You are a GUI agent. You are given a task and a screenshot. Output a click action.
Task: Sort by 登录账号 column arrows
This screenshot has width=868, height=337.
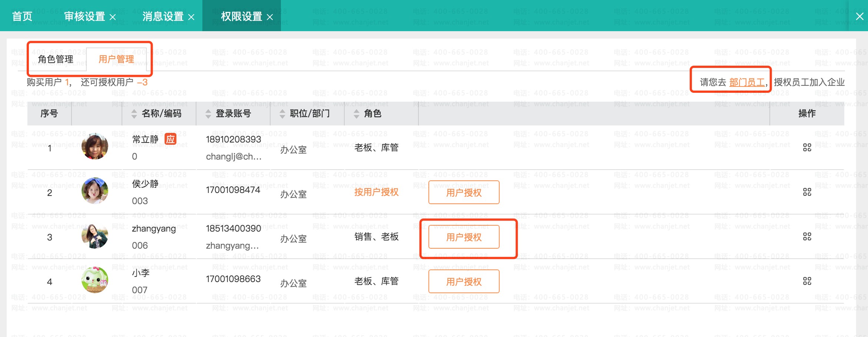click(208, 114)
